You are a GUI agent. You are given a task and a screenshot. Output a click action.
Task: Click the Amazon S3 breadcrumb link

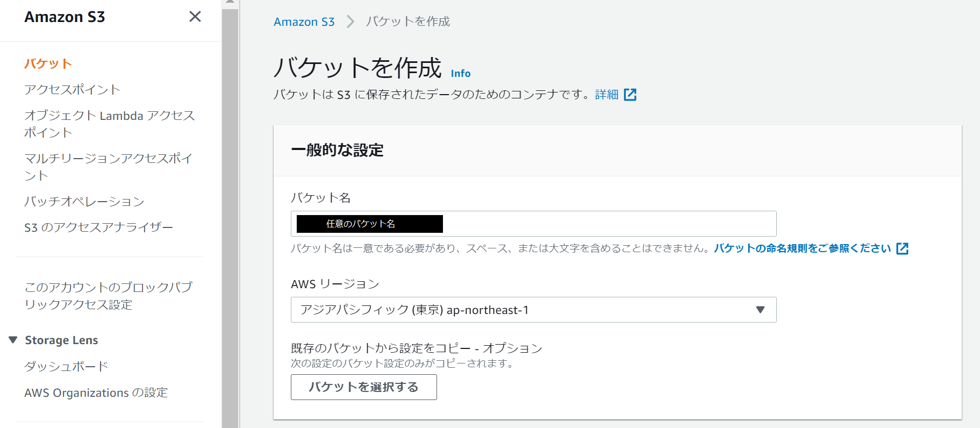point(304,22)
